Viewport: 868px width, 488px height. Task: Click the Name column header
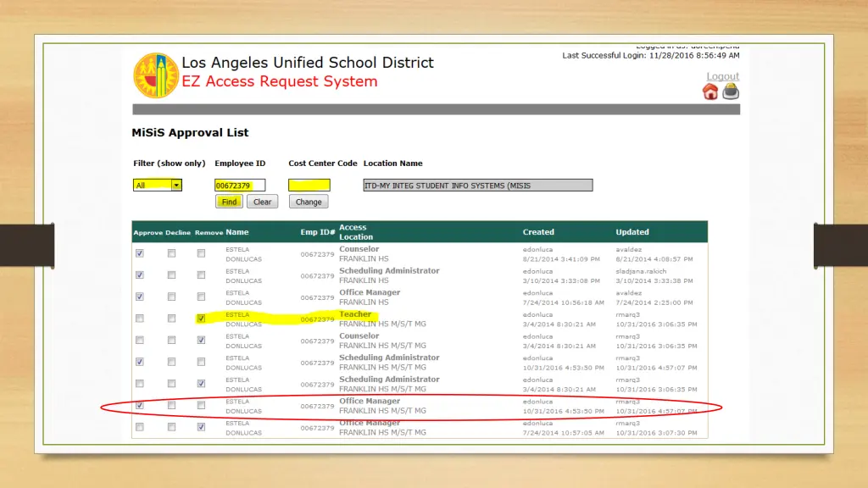click(x=237, y=232)
